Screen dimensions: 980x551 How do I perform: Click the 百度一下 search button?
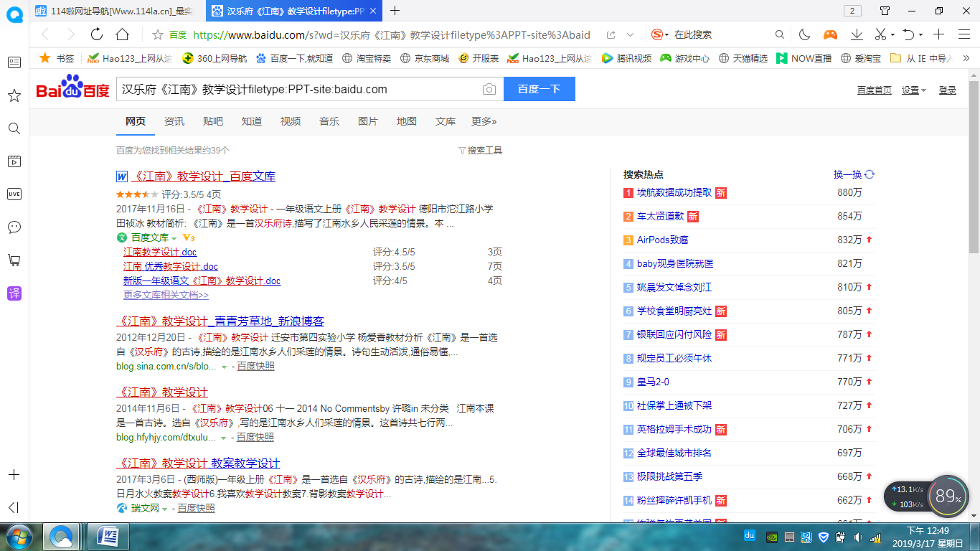539,89
